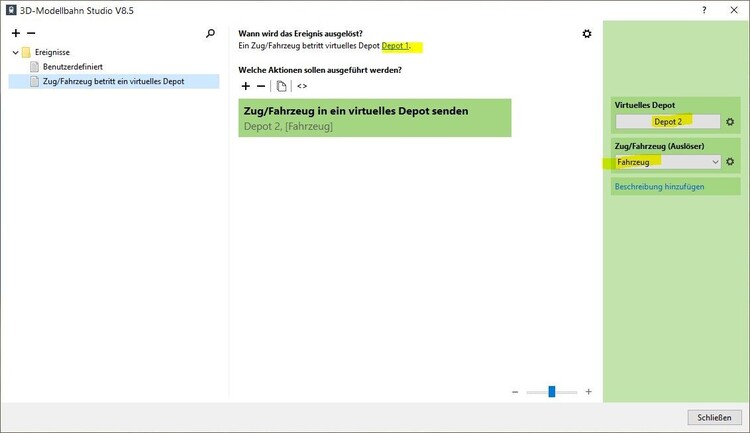750x433 pixels.
Task: Close the 3D-Modellbahn Studio dialog window
Action: point(734,10)
